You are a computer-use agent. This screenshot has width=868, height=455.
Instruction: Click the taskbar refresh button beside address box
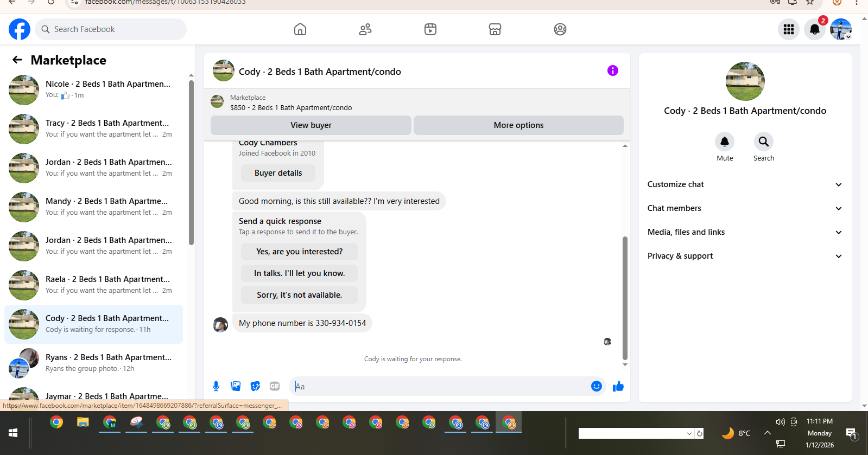700,433
